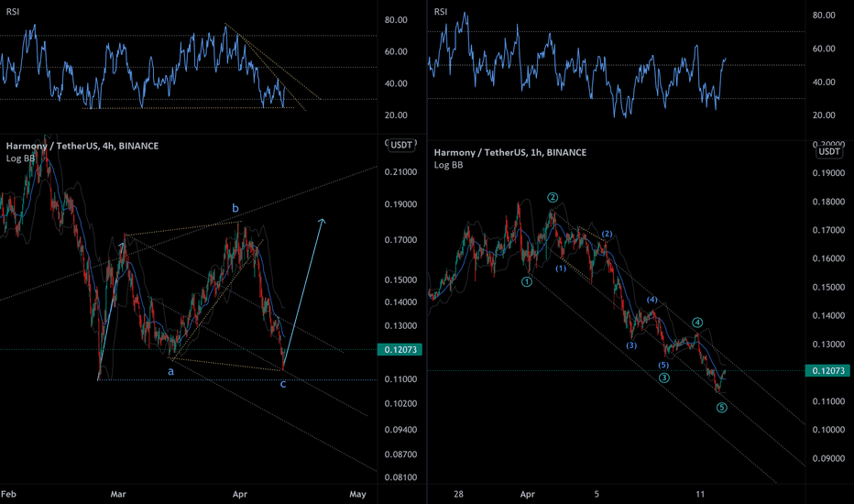
Task: Click the Apr date on the 1h time axis
Action: (x=527, y=494)
